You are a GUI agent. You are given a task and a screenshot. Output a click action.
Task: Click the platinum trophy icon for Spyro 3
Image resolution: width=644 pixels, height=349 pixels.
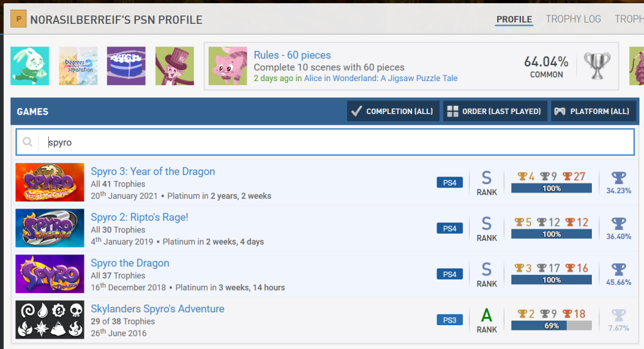tap(618, 178)
